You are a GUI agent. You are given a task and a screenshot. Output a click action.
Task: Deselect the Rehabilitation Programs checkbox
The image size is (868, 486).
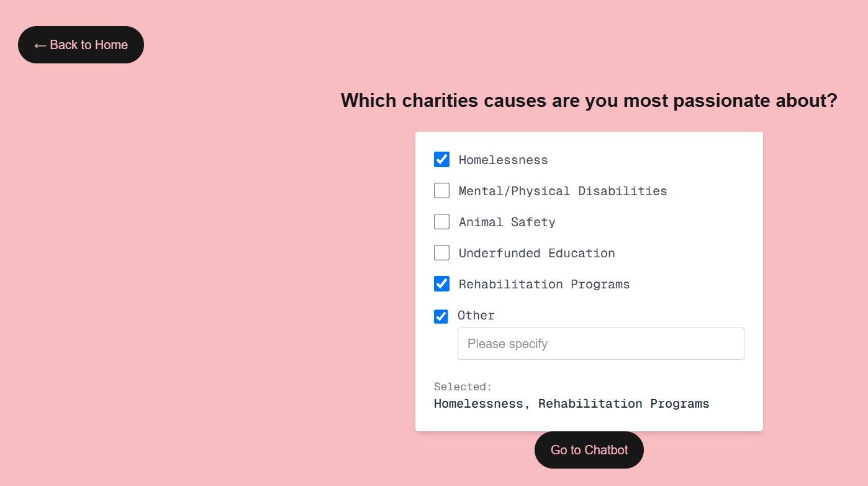pos(441,284)
